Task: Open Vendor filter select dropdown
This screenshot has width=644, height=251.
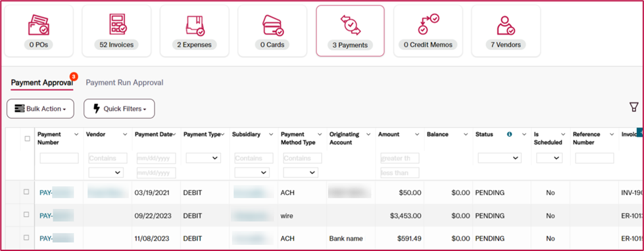Action: click(106, 173)
